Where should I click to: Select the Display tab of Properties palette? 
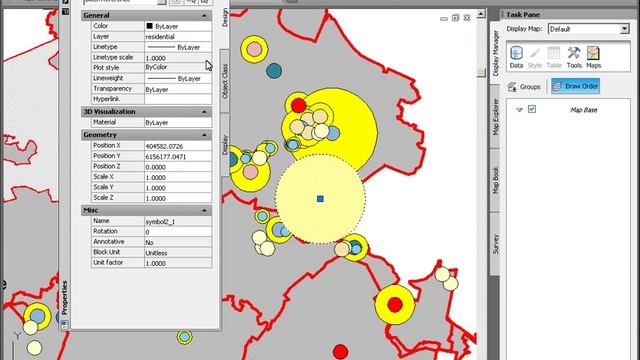[224, 144]
